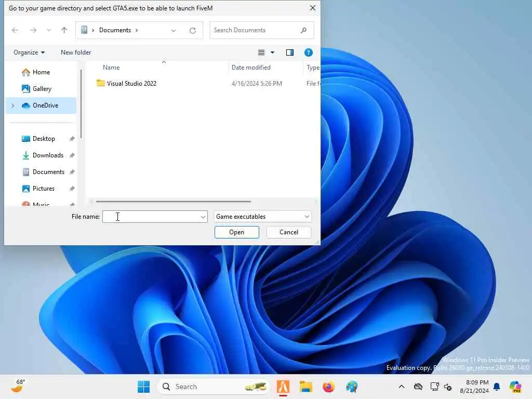The height and width of the screenshot is (399, 532).
Task: Click the search magnifier icon
Action: click(x=303, y=30)
